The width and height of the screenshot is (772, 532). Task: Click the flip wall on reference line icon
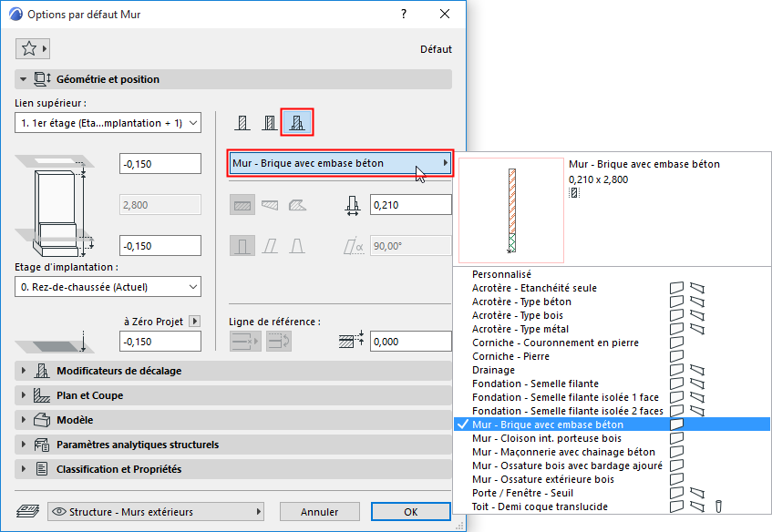coord(279,341)
